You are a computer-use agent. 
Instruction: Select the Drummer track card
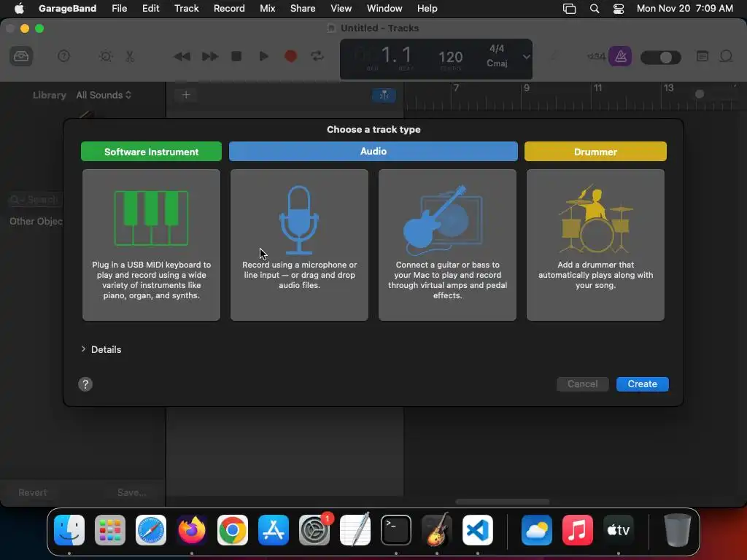pyautogui.click(x=595, y=245)
